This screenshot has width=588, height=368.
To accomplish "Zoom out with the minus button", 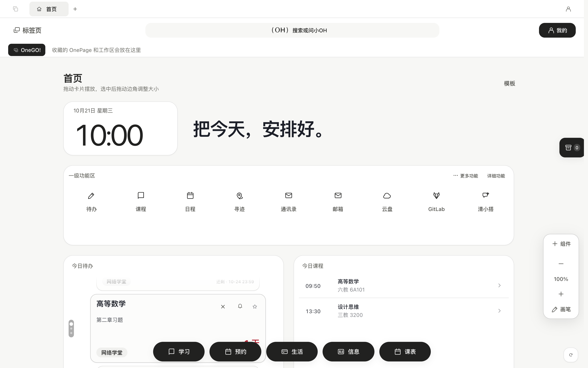I will (x=561, y=264).
